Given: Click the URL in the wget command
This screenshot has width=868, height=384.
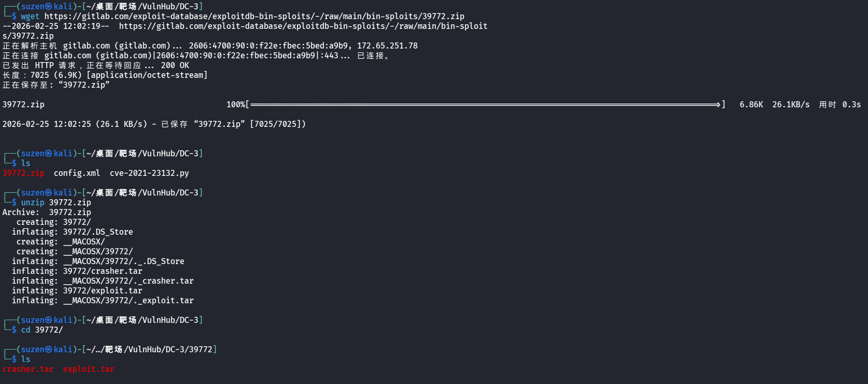Looking at the screenshot, I should pyautogui.click(x=254, y=16).
